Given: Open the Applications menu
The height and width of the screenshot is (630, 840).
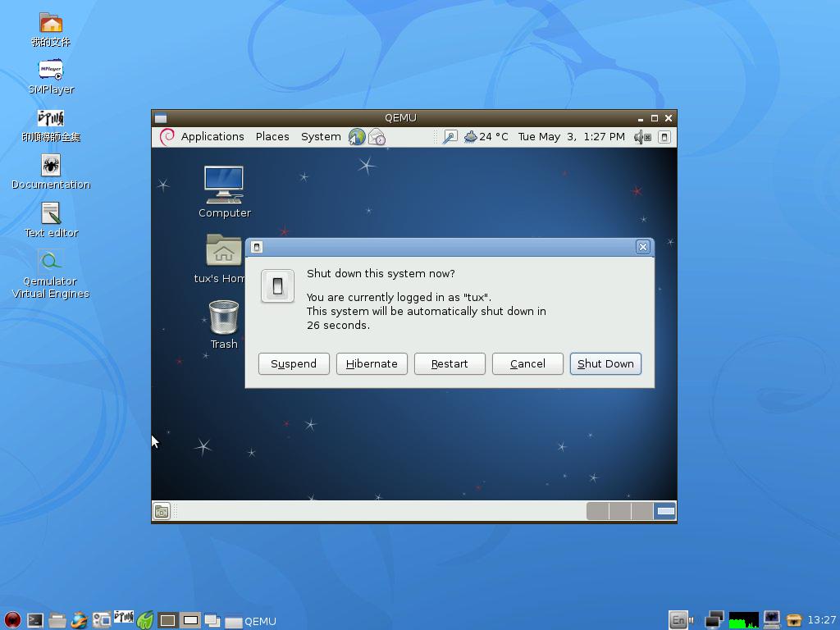Looking at the screenshot, I should 212,137.
